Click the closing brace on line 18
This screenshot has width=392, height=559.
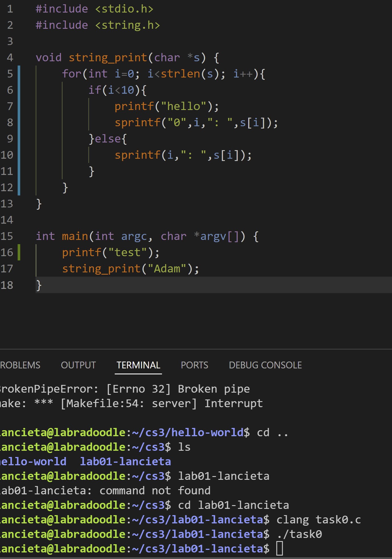pyautogui.click(x=39, y=285)
